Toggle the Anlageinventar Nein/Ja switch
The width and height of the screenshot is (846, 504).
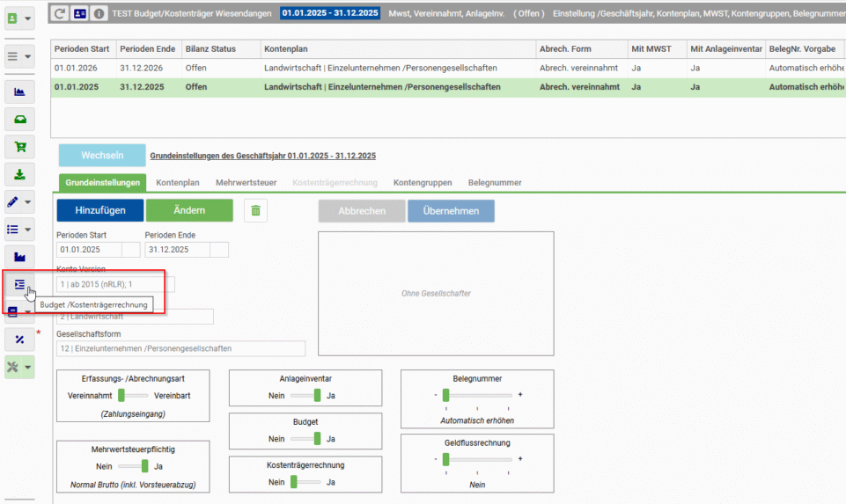pyautogui.click(x=305, y=396)
